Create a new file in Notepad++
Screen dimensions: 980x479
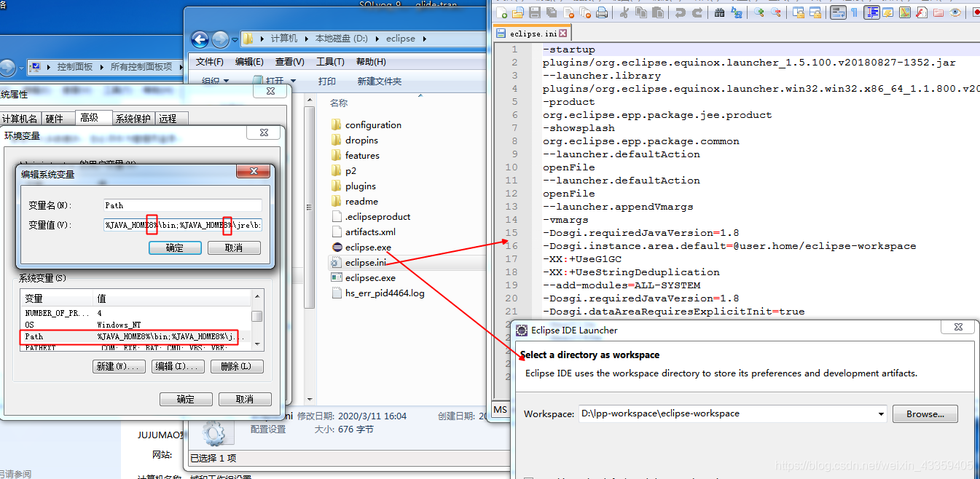pyautogui.click(x=503, y=13)
